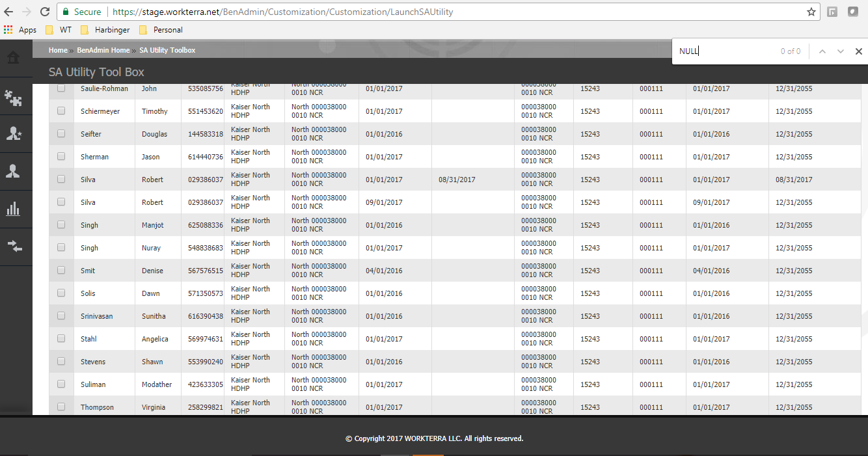Open the sidebar user with star icon
This screenshot has height=456, width=868.
click(13, 134)
